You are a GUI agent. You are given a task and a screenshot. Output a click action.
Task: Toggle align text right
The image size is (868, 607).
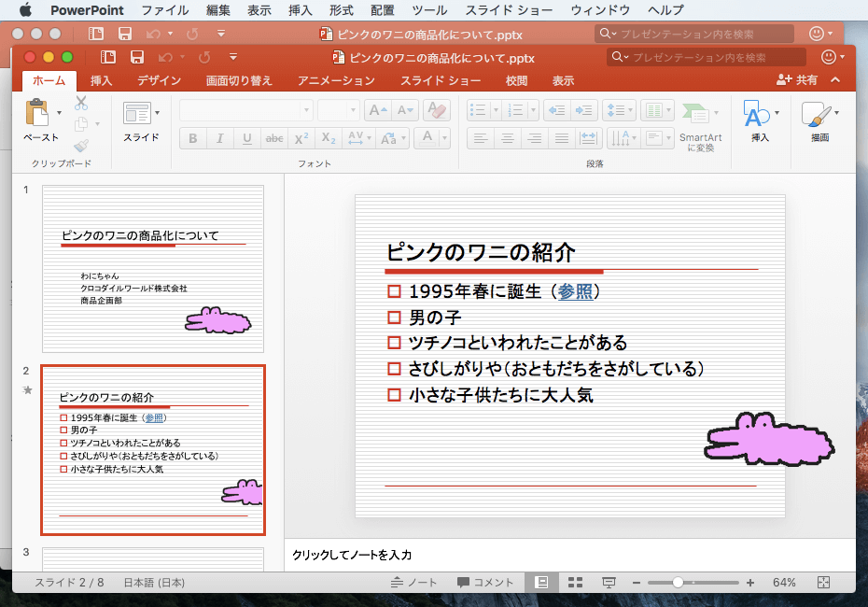(x=534, y=138)
